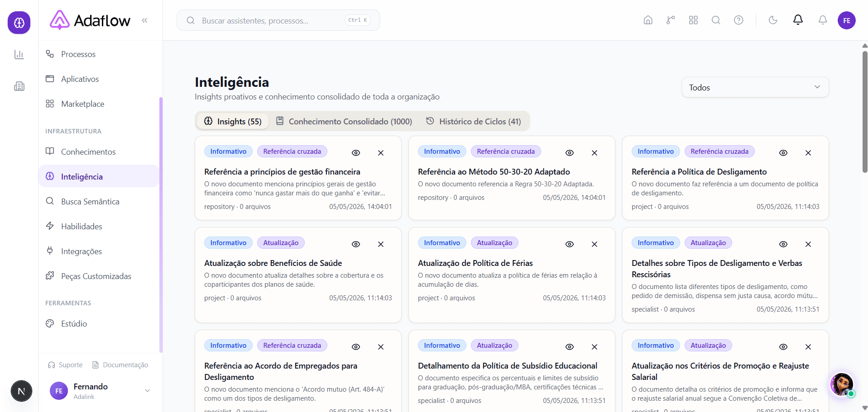Open the gray bell notifications icon
The width and height of the screenshot is (868, 412).
(x=823, y=20)
